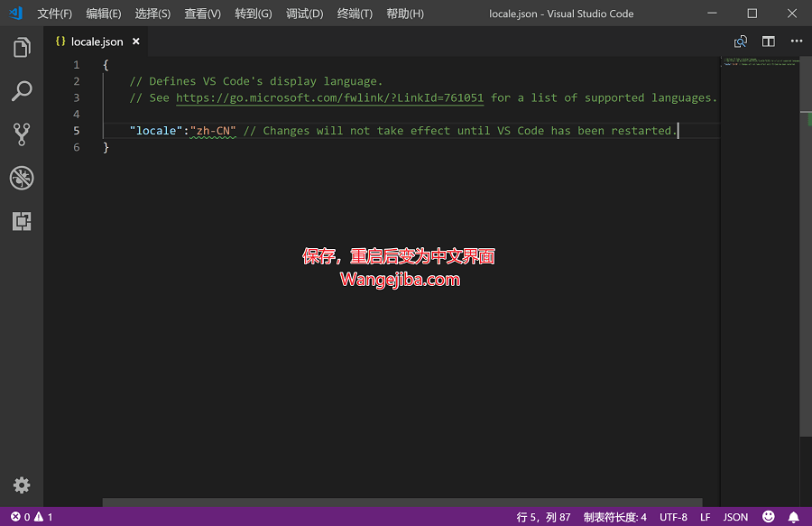Viewport: 812px width, 526px height.
Task: Open the Extensions view icon
Action: [x=22, y=221]
